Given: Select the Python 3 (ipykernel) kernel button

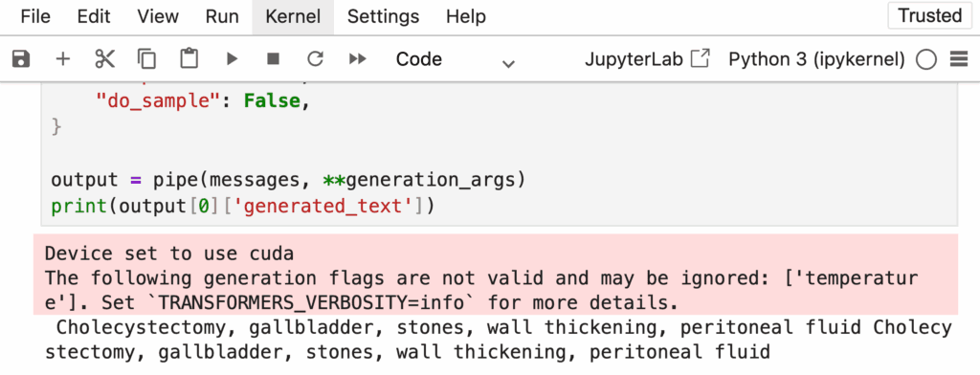Looking at the screenshot, I should 816,59.
